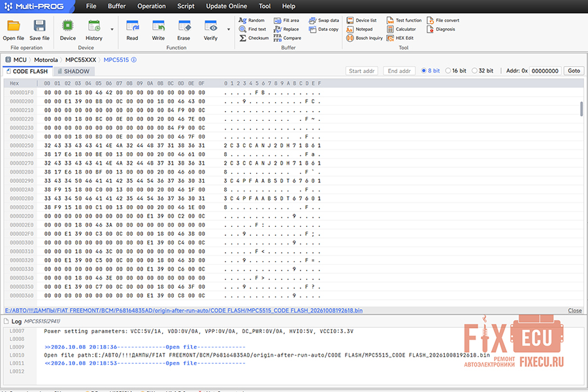The height and width of the screenshot is (392, 588).
Task: Open the Operation menu
Action: pos(151,6)
